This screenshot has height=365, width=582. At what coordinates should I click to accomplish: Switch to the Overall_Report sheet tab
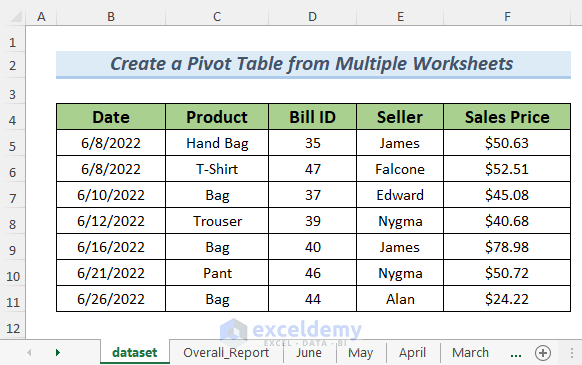point(226,352)
